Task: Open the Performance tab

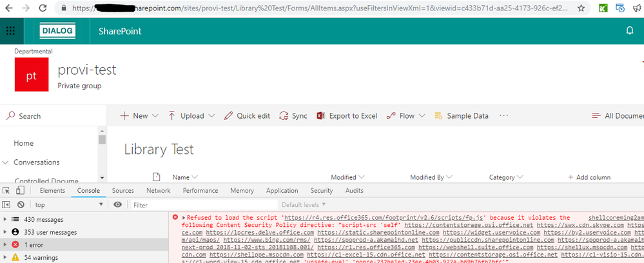Action: pyautogui.click(x=200, y=190)
